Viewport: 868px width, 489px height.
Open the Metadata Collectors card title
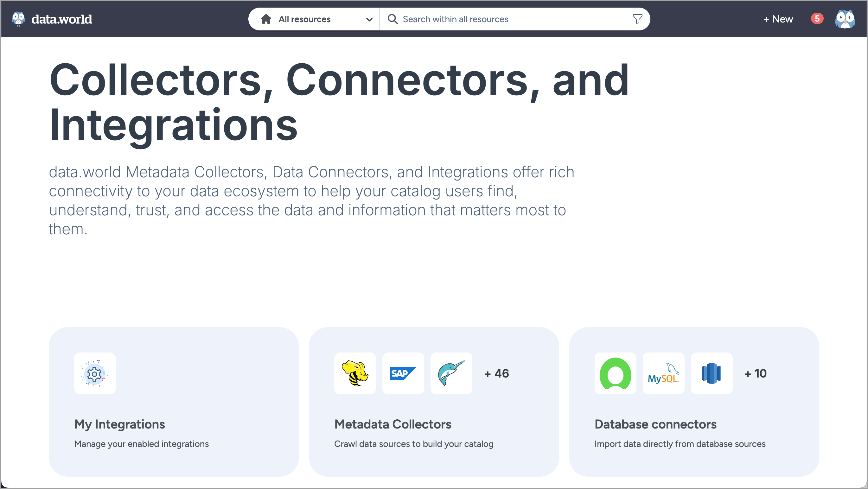393,424
